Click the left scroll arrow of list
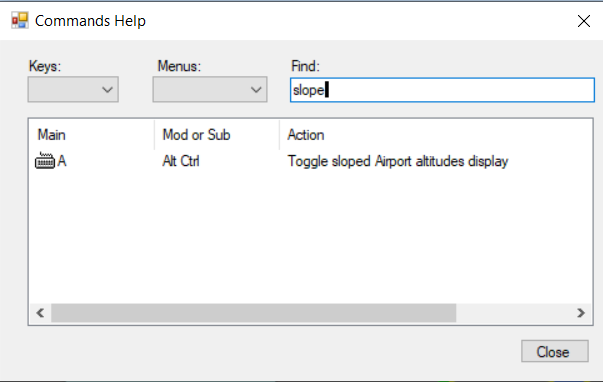This screenshot has width=603, height=382. (40, 313)
